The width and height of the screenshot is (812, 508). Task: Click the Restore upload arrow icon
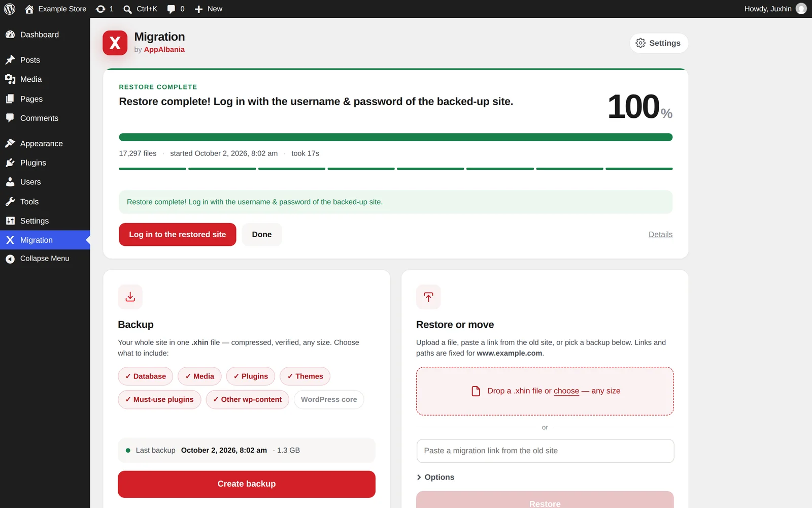[x=428, y=297]
